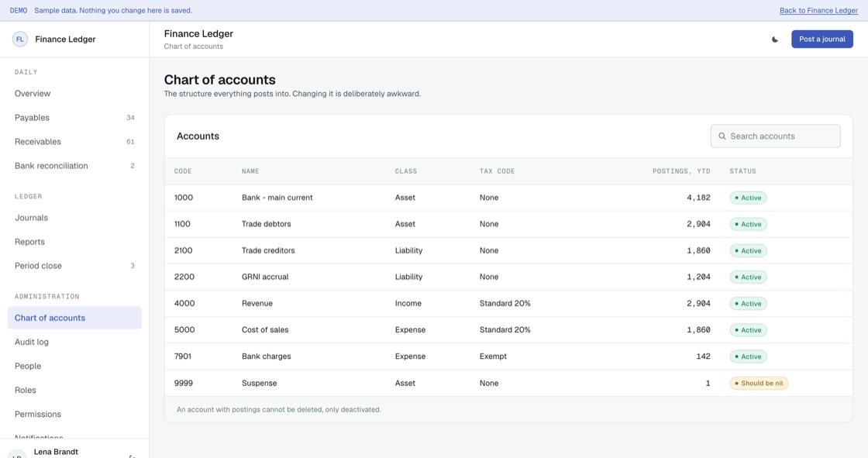
Task: Click the Bank charges account name
Action: (x=267, y=356)
